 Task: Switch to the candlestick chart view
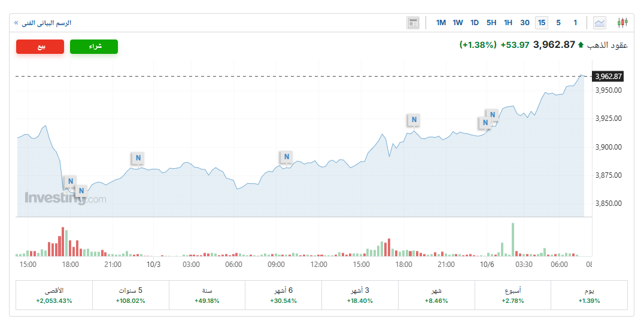(622, 23)
